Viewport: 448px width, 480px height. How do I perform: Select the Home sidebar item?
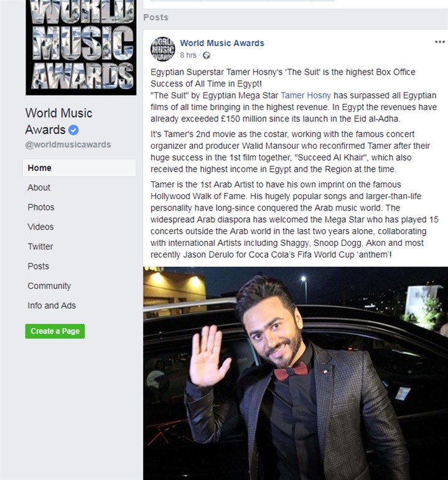coord(79,167)
